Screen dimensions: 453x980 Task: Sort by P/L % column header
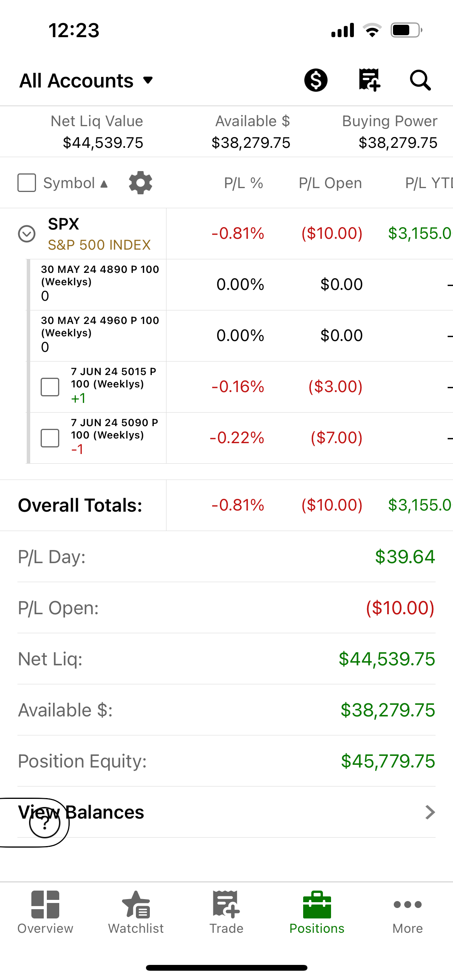(244, 183)
